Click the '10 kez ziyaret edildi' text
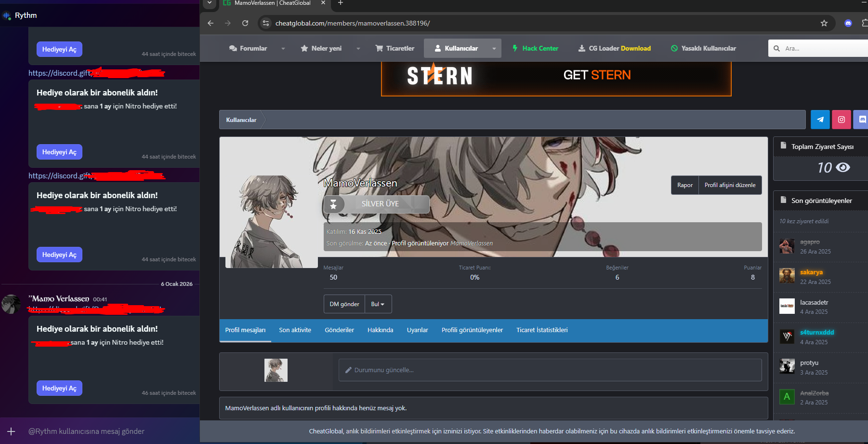The height and width of the screenshot is (444, 868). (x=804, y=221)
